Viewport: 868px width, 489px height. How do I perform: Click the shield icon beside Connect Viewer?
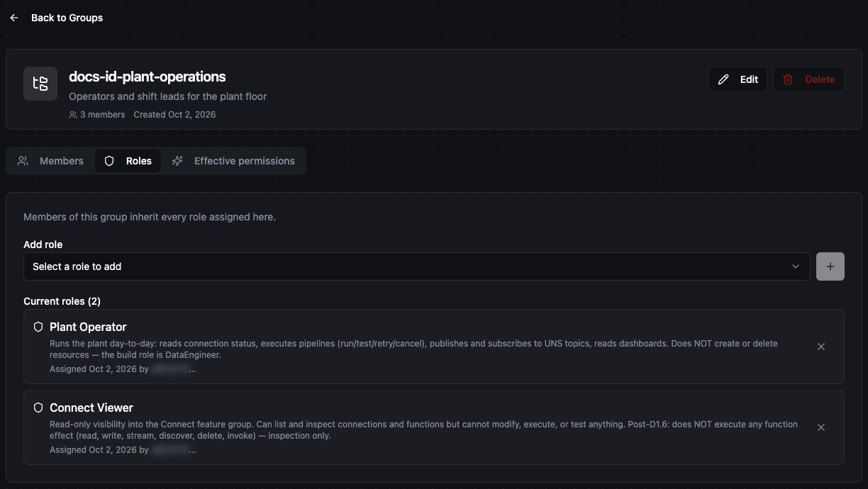(38, 407)
